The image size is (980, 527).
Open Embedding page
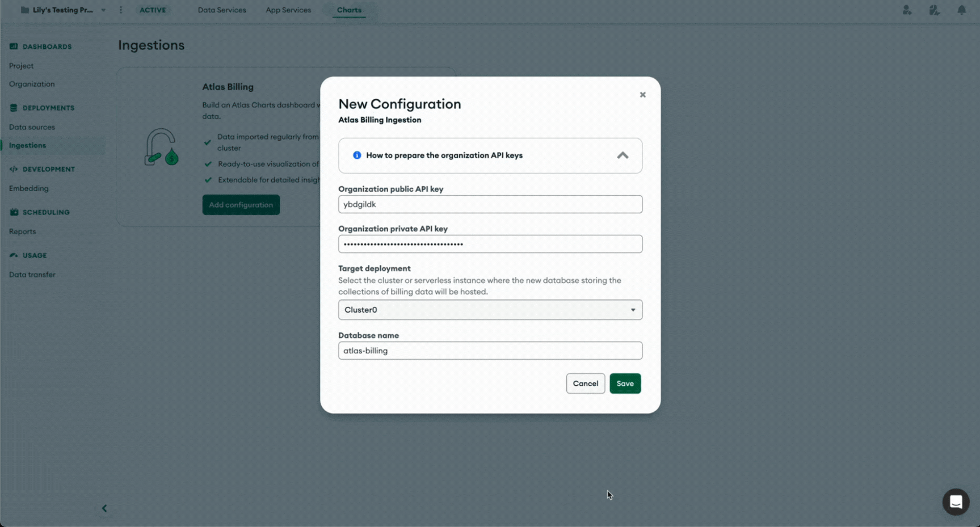tap(28, 188)
